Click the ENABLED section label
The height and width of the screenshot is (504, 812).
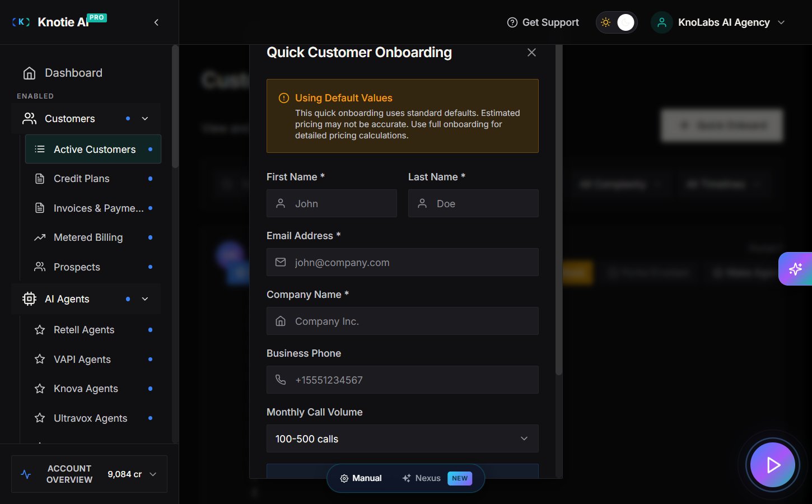[35, 96]
